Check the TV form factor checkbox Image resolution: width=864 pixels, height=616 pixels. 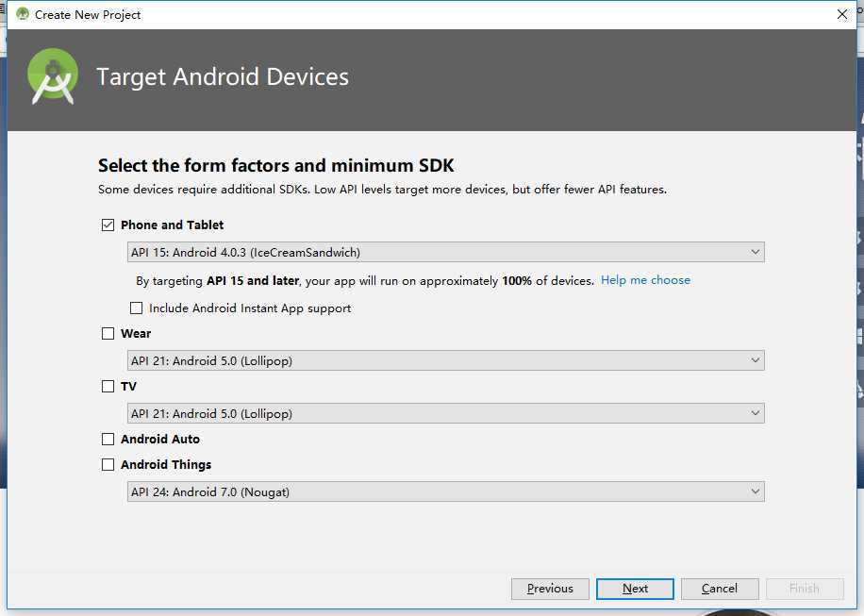(108, 386)
